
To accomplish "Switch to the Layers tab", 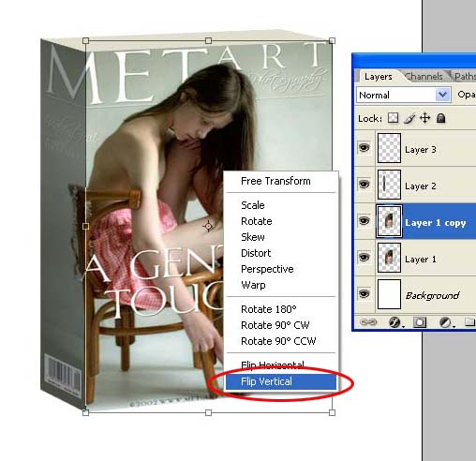I will click(x=378, y=77).
